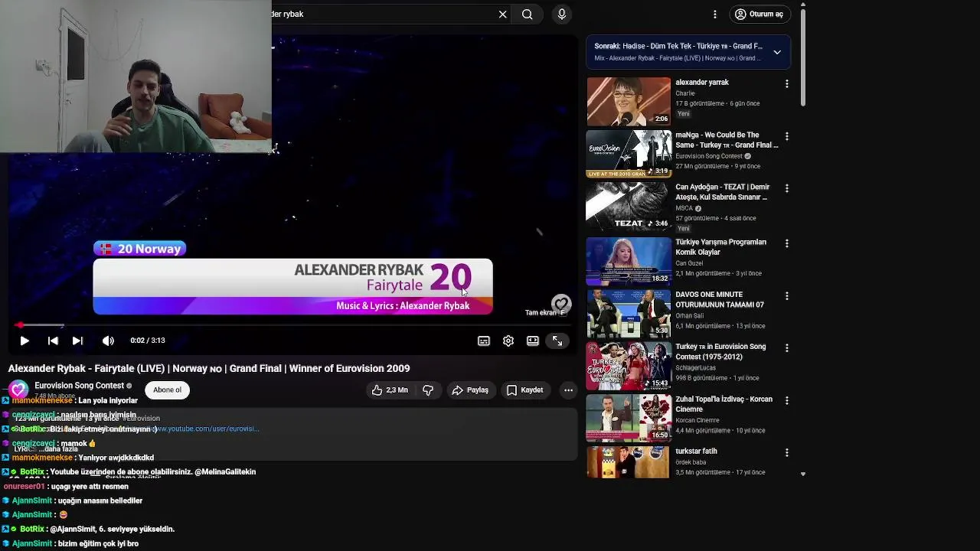
Task: Skip to next video
Action: point(77,341)
